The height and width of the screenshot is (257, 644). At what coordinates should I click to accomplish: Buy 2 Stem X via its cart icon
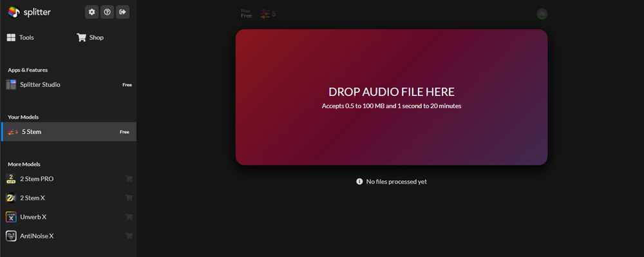(x=129, y=198)
